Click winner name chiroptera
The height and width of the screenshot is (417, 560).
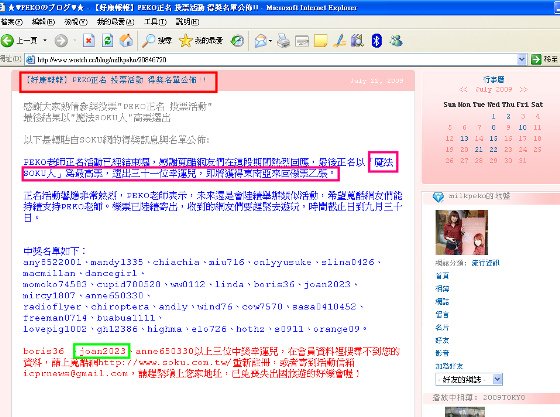pyautogui.click(x=120, y=307)
